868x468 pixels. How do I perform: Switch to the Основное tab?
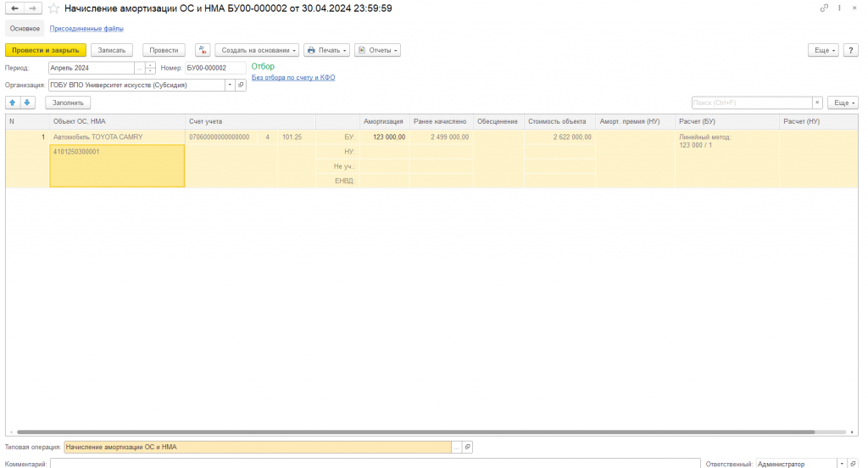(25, 28)
